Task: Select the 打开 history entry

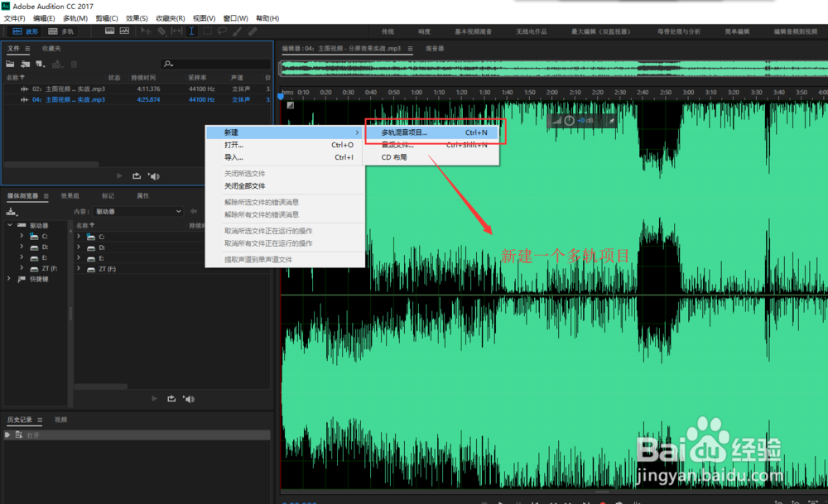Action: [137, 435]
